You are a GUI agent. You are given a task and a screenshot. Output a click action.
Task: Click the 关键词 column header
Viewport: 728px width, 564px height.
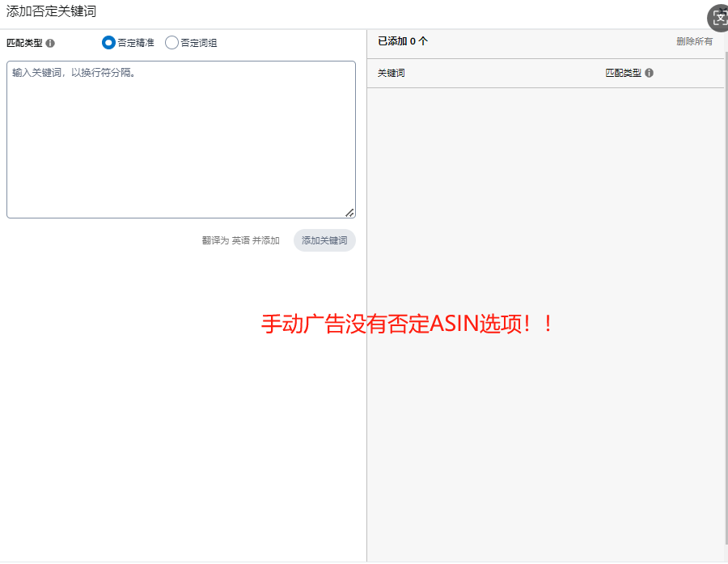(391, 73)
